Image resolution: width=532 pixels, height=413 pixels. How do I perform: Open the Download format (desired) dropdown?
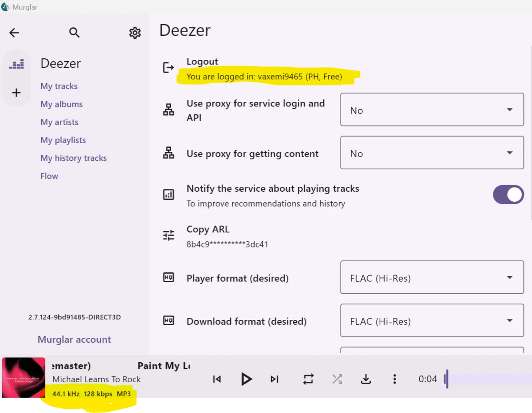(x=432, y=320)
